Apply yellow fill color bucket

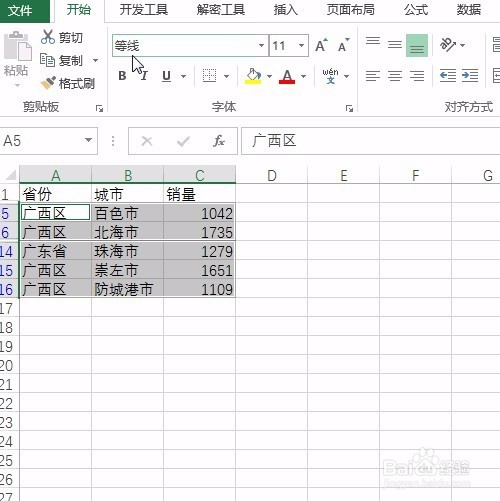coord(253,76)
